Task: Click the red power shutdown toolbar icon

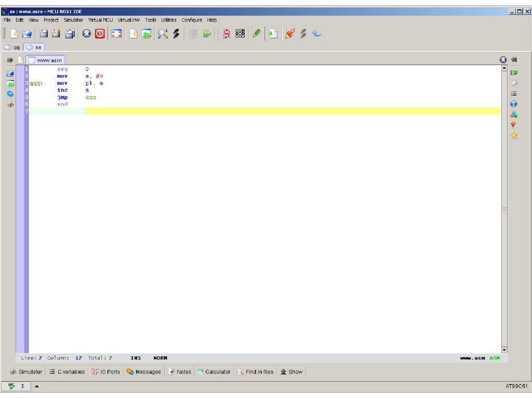Action: (x=100, y=34)
